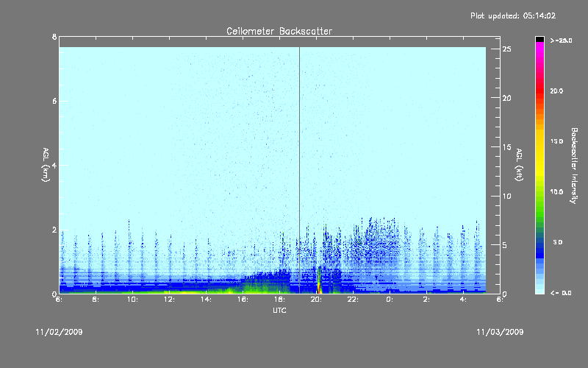588x368 pixels.
Task: Click the yellow 15.0 region of colorbar
Action: point(539,141)
